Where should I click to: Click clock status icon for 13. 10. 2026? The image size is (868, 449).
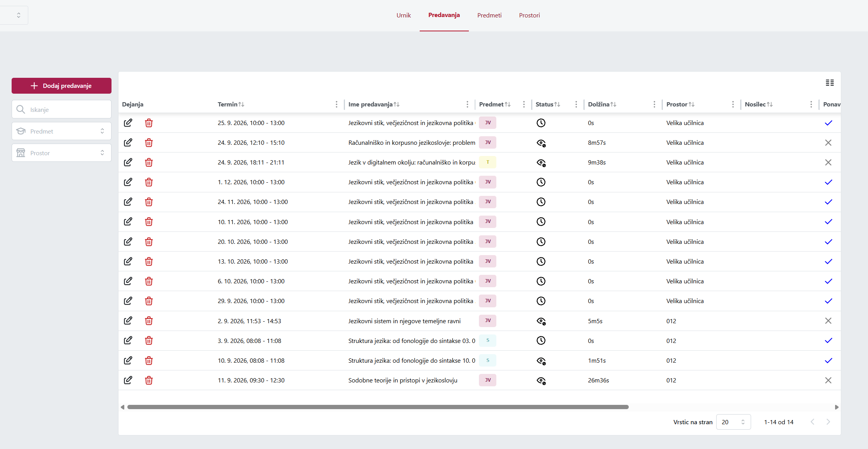(541, 261)
